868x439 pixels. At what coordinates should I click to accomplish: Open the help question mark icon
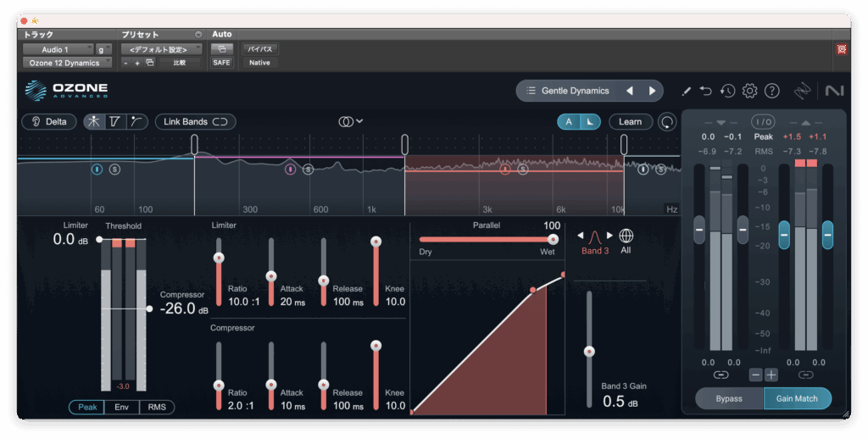click(x=771, y=91)
